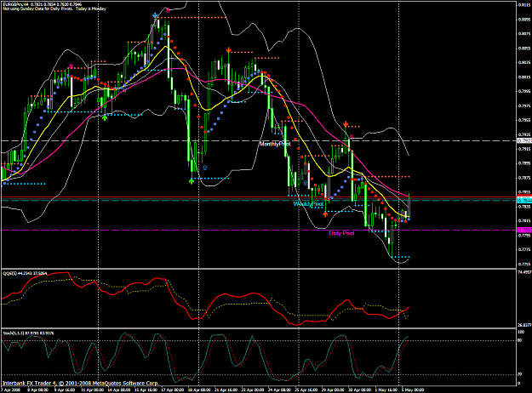Click the magenta marker beside the top blue arrow
The height and width of the screenshot is (393, 532).
click(168, 10)
